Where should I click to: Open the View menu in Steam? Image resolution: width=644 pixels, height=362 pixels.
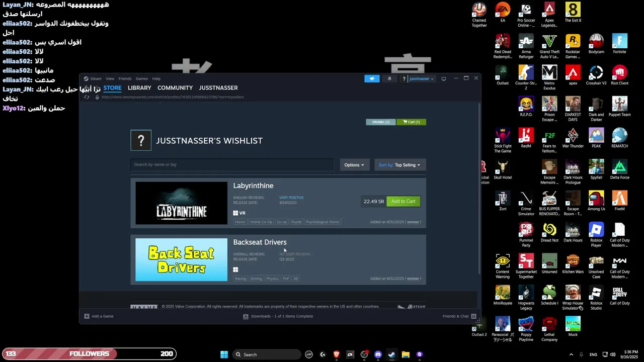(x=110, y=78)
